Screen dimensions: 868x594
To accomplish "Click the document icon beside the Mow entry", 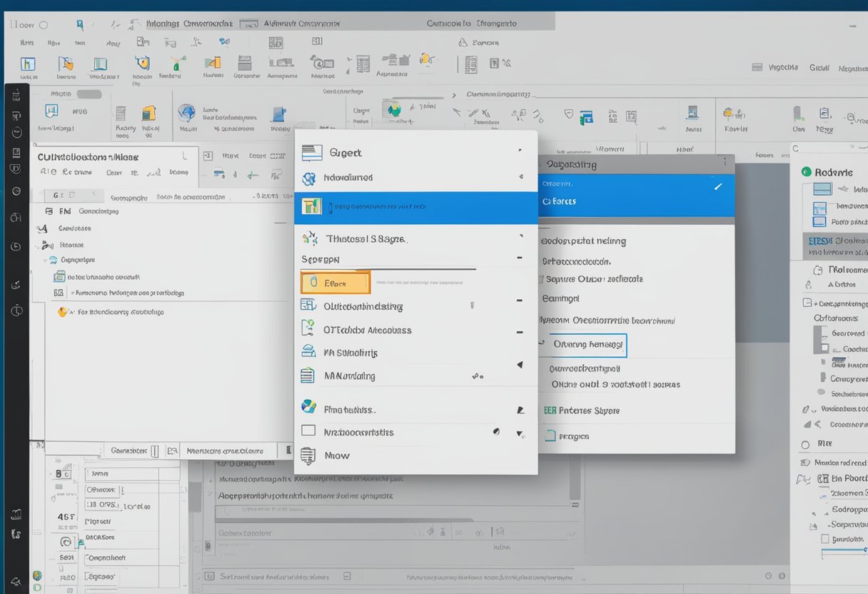I will point(308,455).
